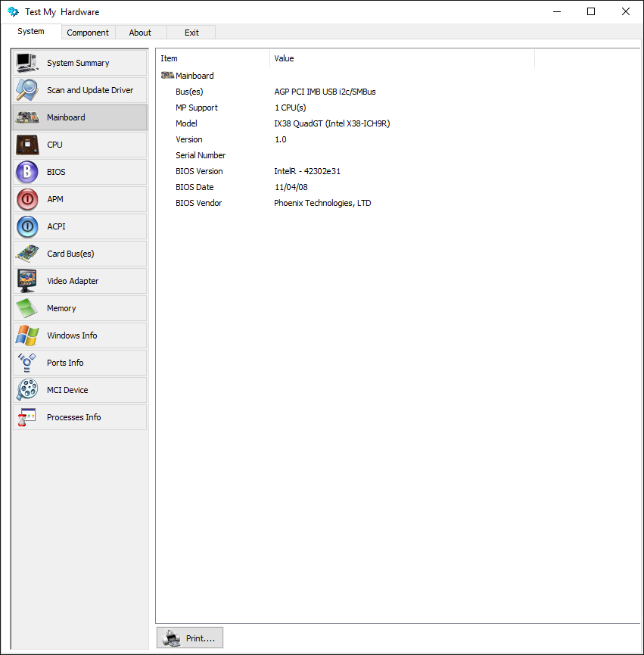Select Video Adapter label in sidebar
This screenshot has height=655, width=644.
pos(73,281)
